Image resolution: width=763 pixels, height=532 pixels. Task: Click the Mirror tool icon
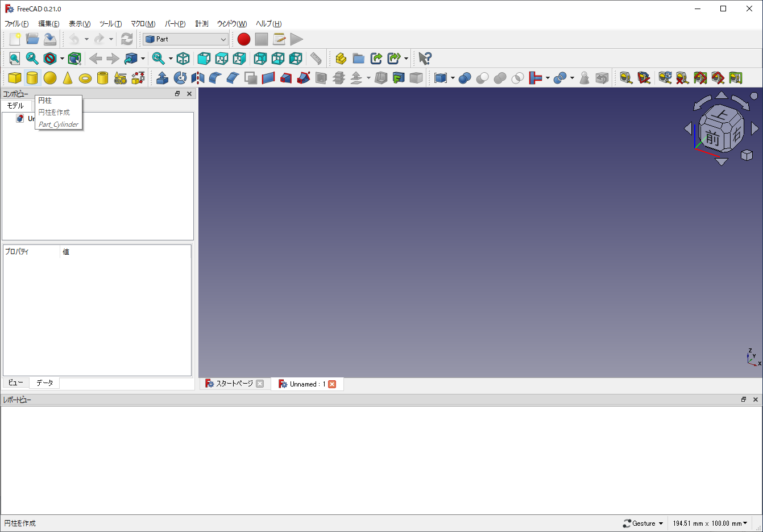[x=198, y=78]
